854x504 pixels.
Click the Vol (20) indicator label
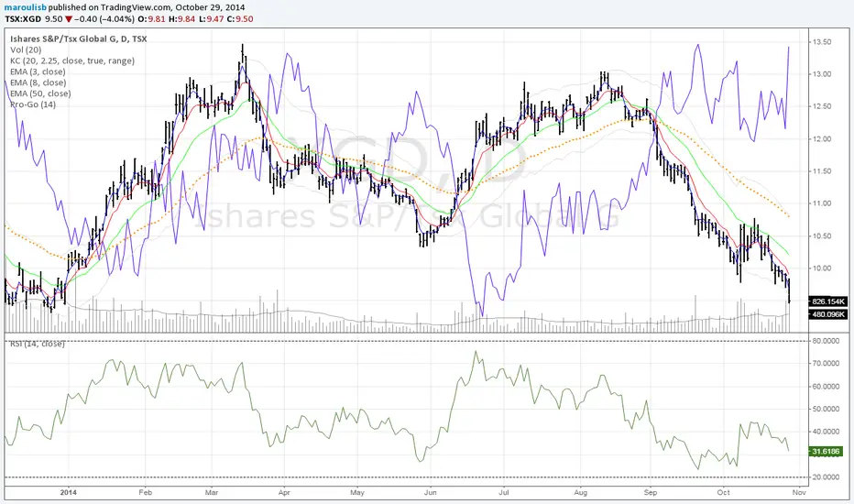pyautogui.click(x=26, y=49)
